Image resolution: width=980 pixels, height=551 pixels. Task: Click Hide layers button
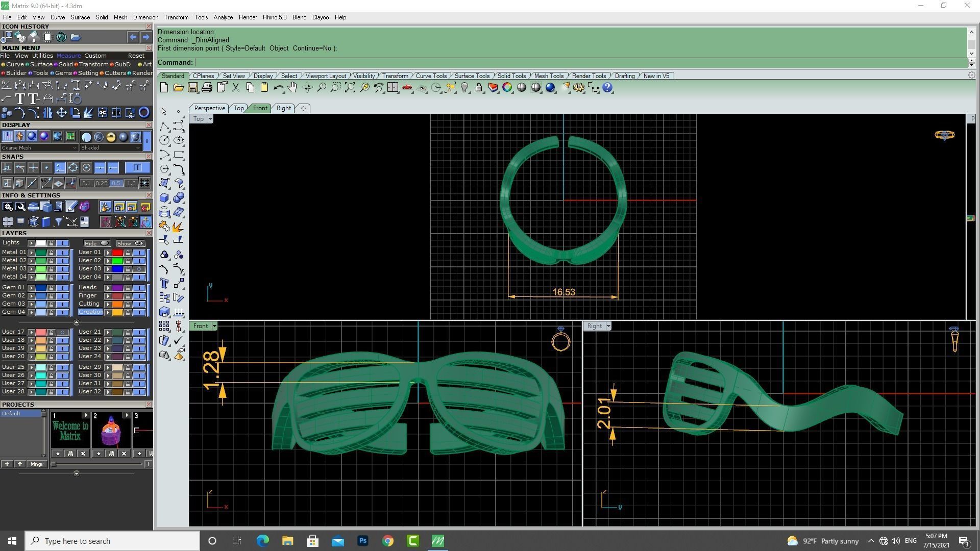[97, 243]
